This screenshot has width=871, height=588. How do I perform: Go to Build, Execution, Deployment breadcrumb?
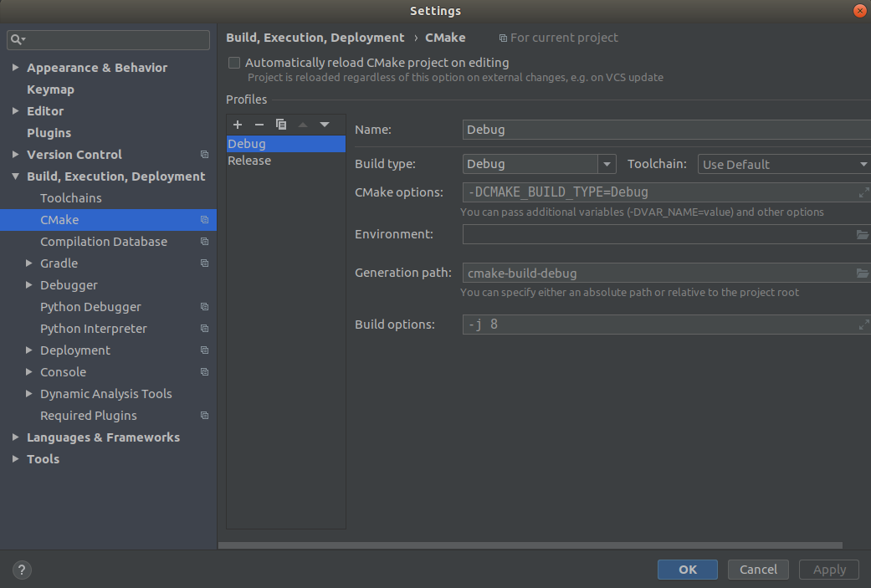tap(315, 37)
